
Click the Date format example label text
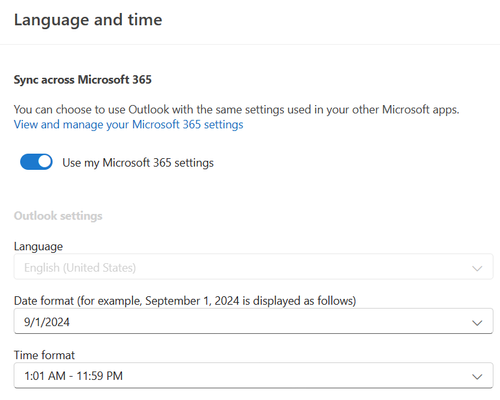pos(185,301)
